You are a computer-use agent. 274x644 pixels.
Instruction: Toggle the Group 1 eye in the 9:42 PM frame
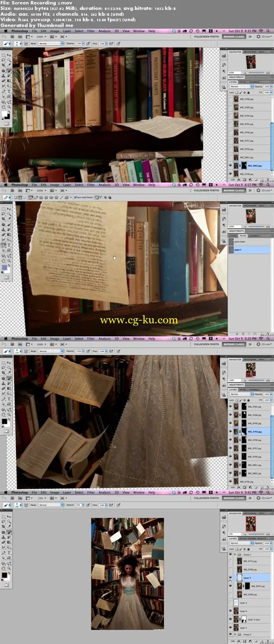pos(231,555)
